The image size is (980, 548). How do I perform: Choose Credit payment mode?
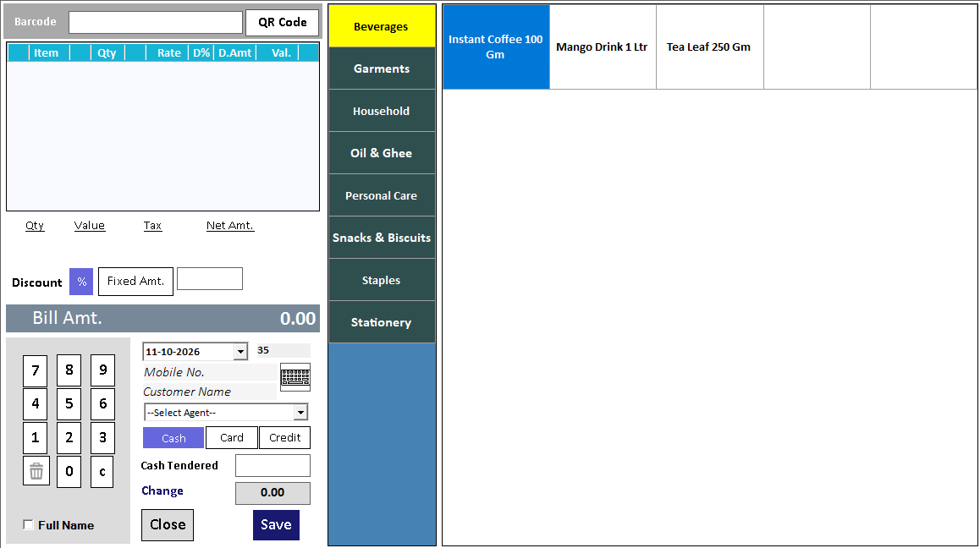coord(284,438)
